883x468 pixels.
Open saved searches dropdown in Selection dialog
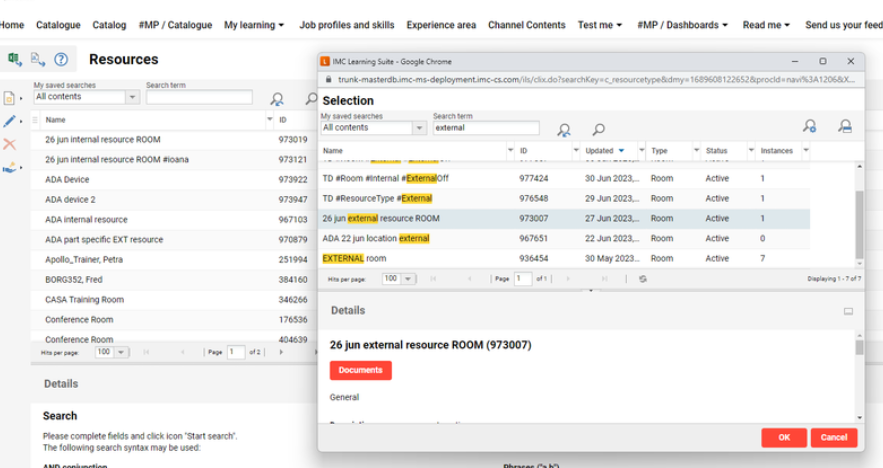pos(420,128)
